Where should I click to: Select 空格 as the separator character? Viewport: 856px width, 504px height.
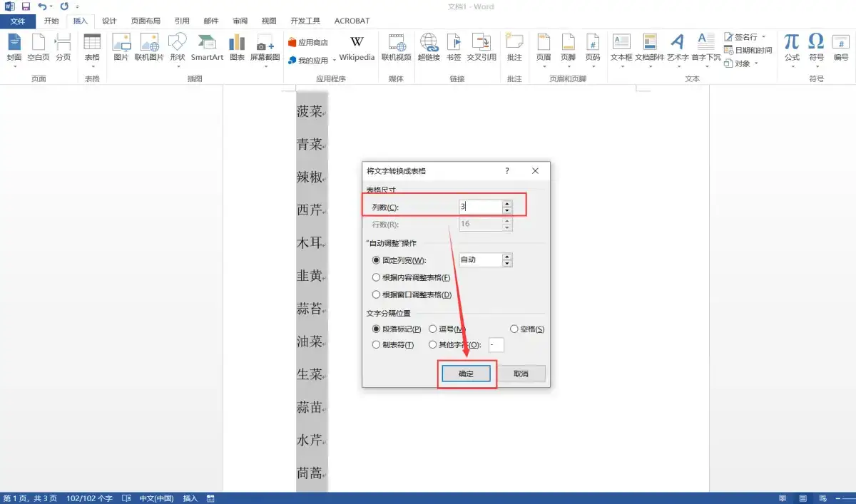(x=514, y=329)
